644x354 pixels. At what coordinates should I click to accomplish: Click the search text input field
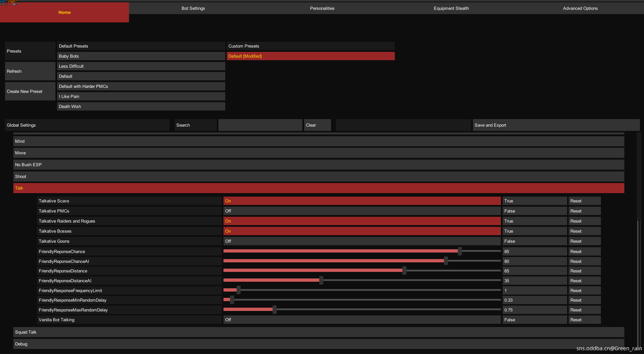coord(260,125)
